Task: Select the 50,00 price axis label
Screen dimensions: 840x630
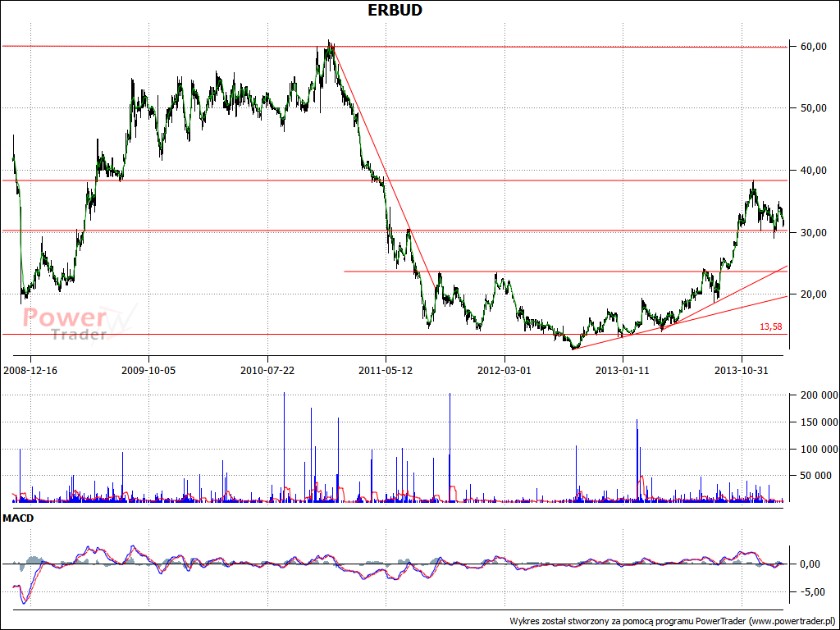Action: tap(813, 108)
